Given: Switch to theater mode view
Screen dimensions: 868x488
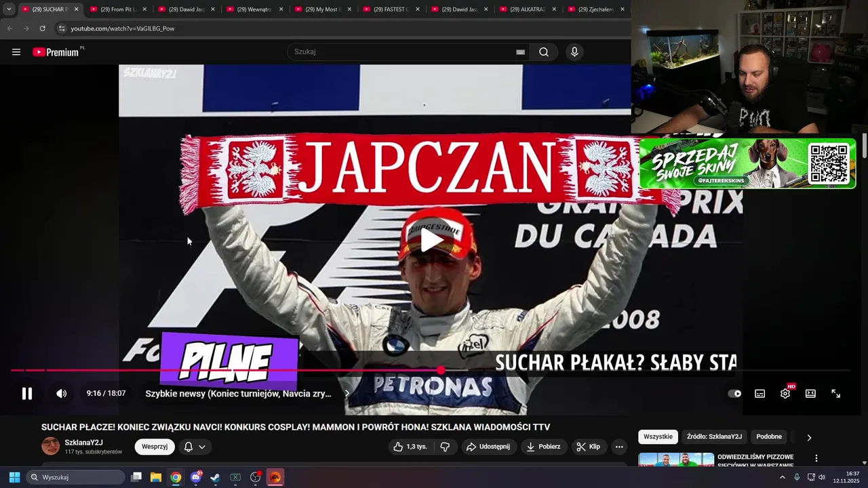Looking at the screenshot, I should 810,393.
